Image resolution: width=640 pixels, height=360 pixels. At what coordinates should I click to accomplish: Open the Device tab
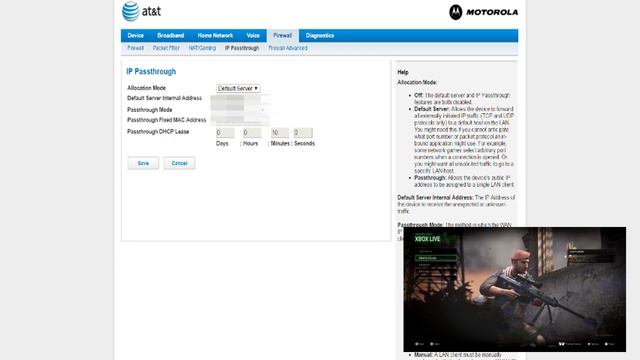tap(136, 36)
